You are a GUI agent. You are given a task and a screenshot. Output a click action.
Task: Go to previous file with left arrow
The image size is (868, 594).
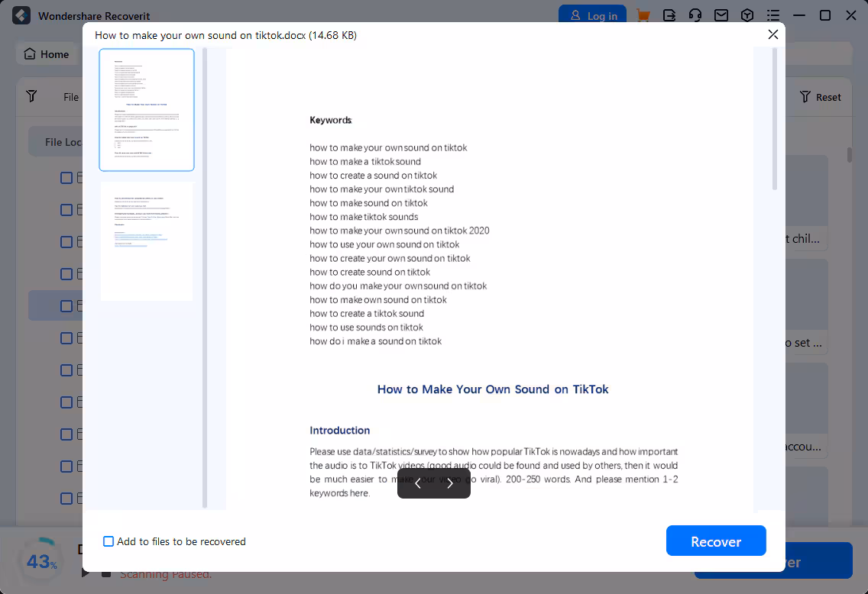click(x=418, y=484)
